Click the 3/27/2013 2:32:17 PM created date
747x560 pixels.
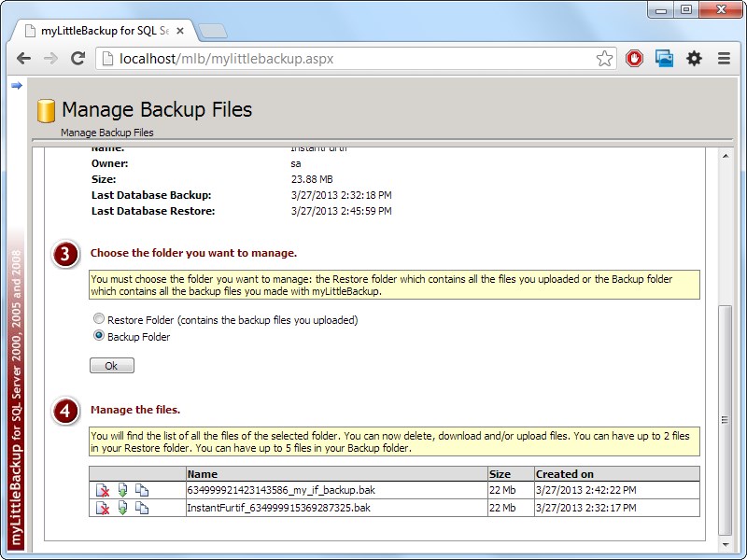(586, 508)
